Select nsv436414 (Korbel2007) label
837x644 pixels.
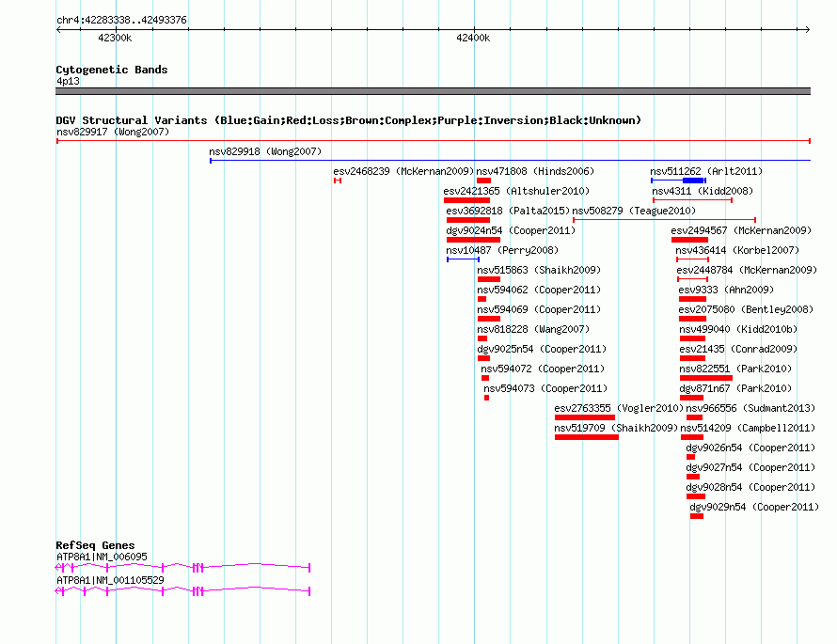pyautogui.click(x=737, y=250)
